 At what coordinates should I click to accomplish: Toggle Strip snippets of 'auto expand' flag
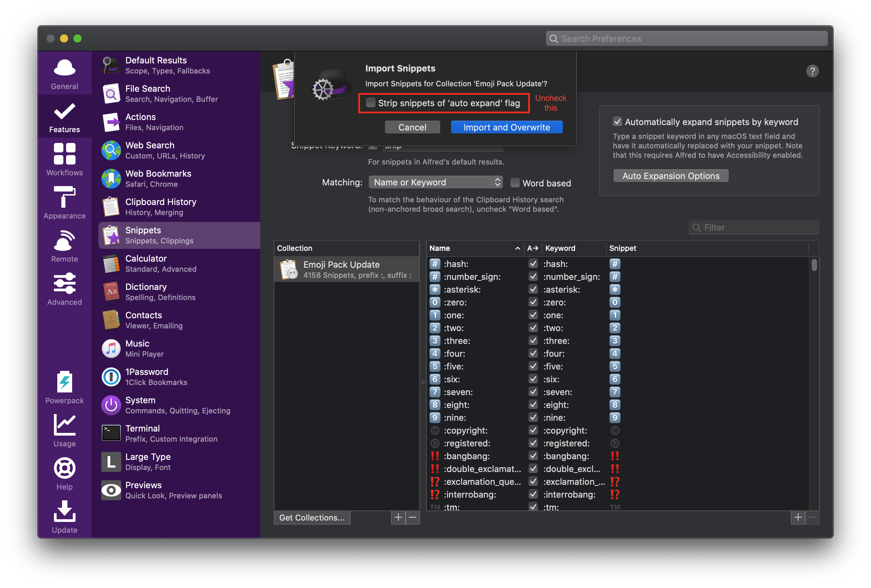370,103
